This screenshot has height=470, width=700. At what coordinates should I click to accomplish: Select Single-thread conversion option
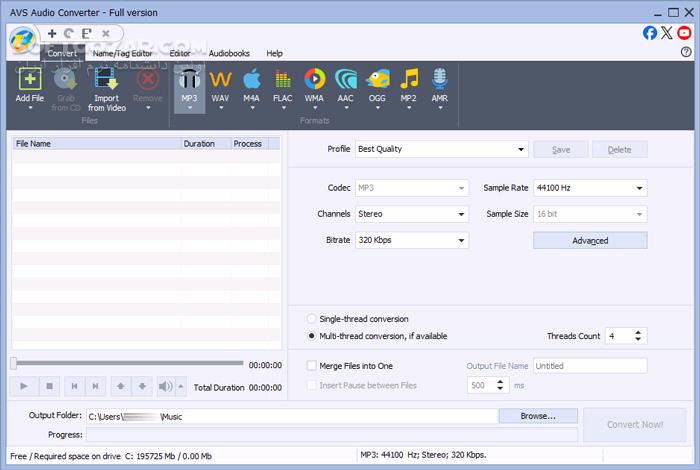[x=311, y=319]
